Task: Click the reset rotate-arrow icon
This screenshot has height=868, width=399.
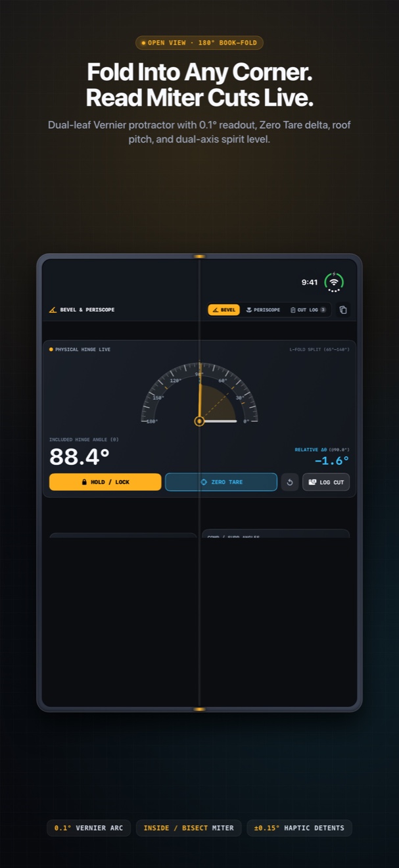Action: click(290, 482)
